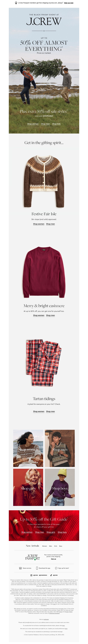Image resolution: width=88 pixels, height=644 pixels.
Task: Click Shop boys link in Gift Guide banner
Action: click(62, 532)
